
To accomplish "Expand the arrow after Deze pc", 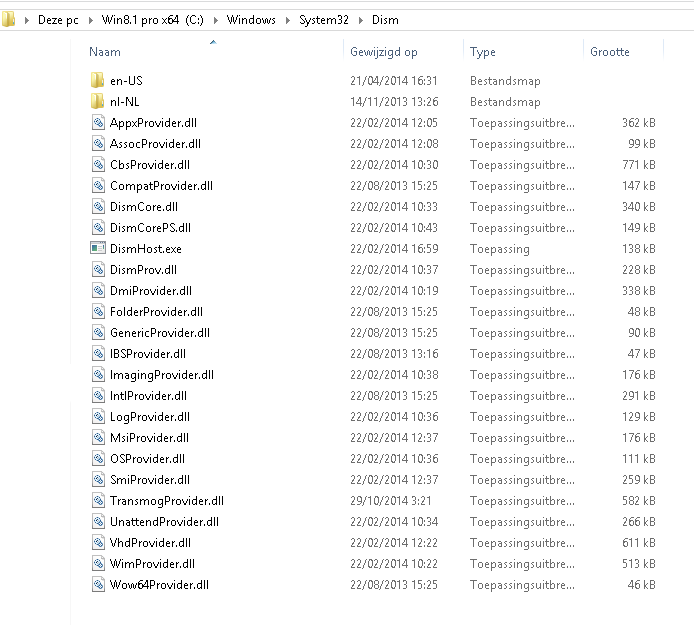I will pyautogui.click(x=91, y=20).
